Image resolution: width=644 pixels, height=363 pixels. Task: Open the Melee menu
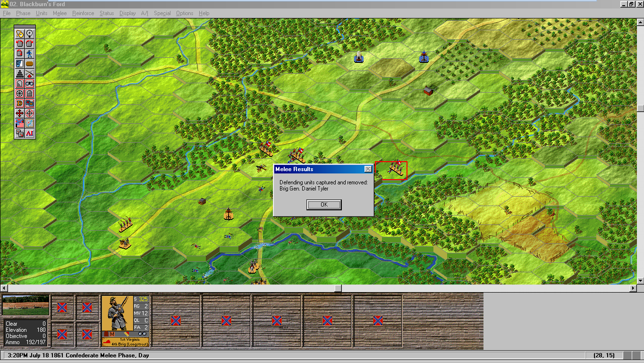tap(59, 13)
